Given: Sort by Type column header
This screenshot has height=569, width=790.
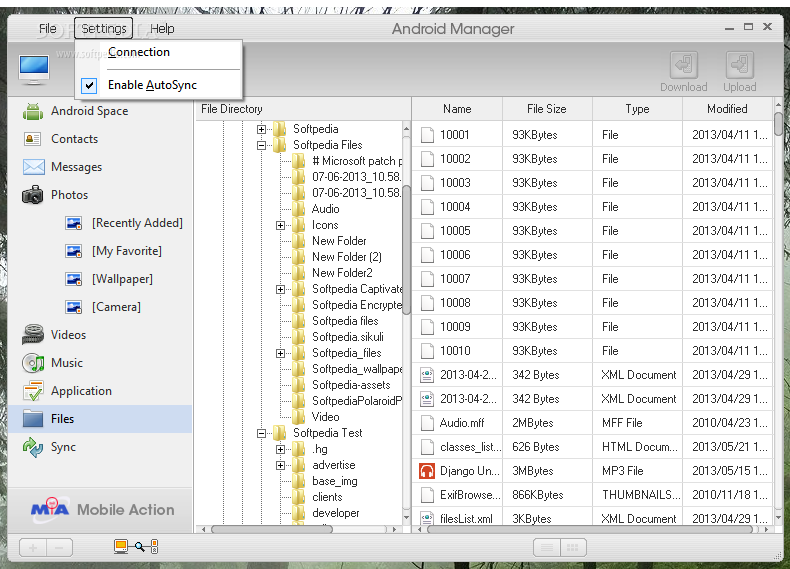Looking at the screenshot, I should pos(637,109).
